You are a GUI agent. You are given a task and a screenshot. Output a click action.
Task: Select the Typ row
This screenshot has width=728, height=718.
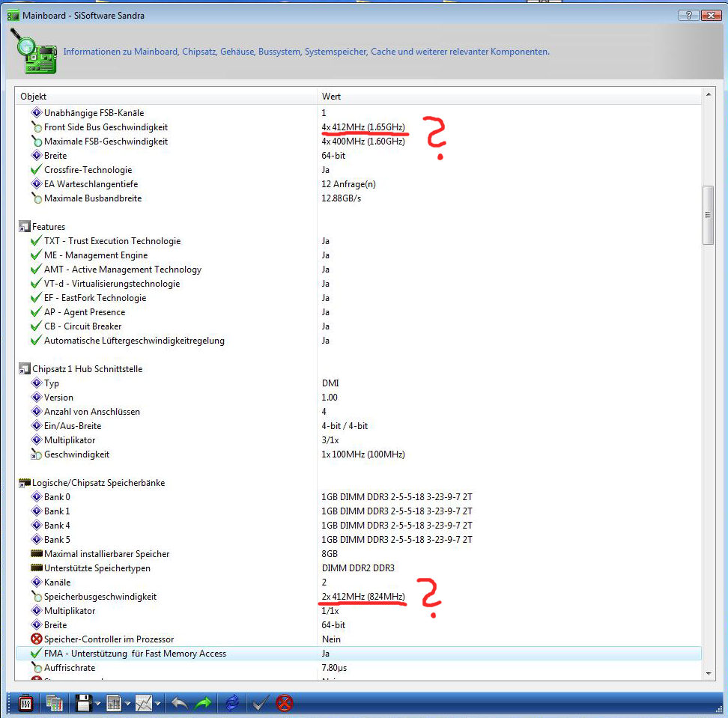tap(359, 383)
